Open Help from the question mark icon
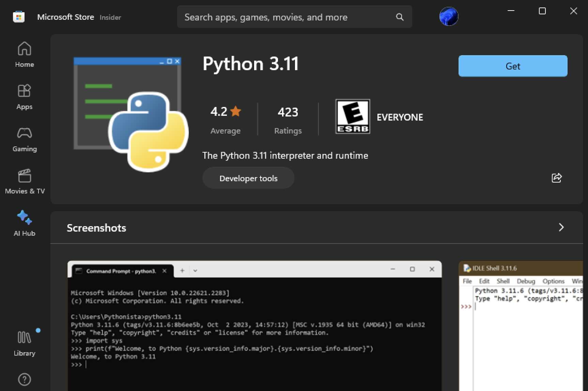 click(25, 379)
